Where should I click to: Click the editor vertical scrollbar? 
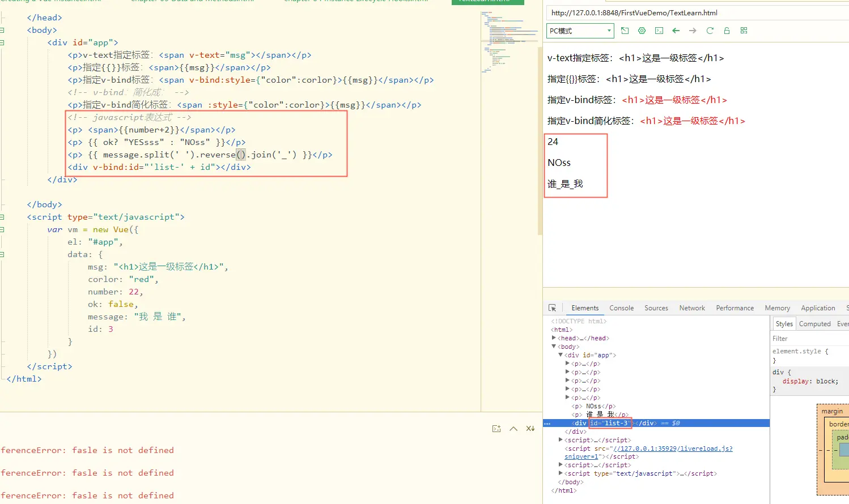click(540, 140)
